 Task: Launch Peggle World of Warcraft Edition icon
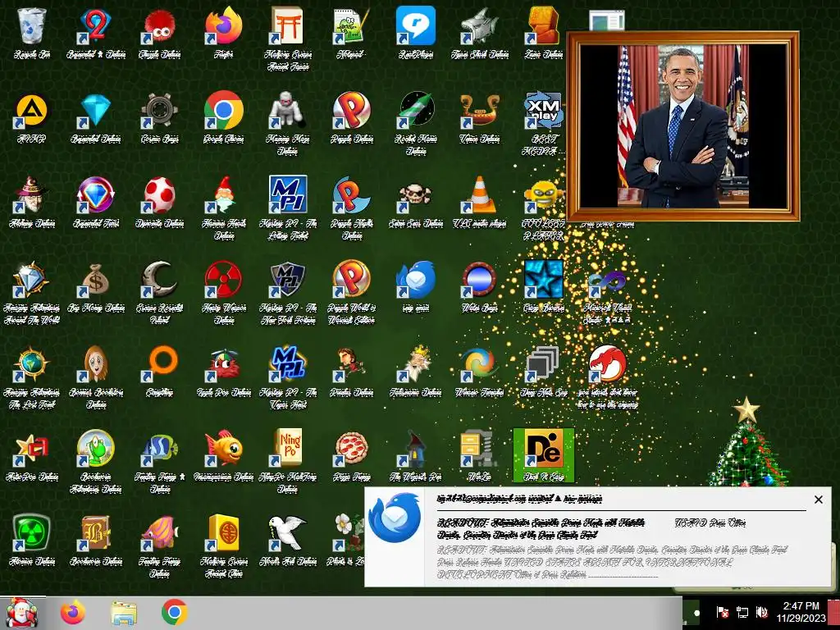coord(351,279)
